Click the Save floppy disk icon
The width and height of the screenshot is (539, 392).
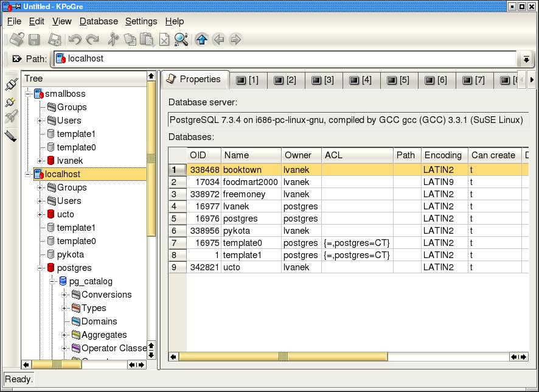pyautogui.click(x=34, y=40)
